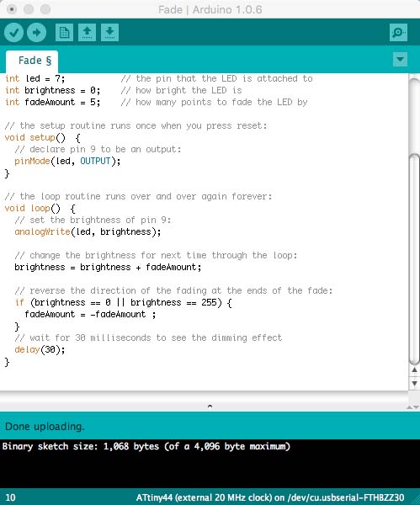The width and height of the screenshot is (420, 505).
Task: Click comment 'wait for 30 milliseconds' line
Action: (148, 338)
